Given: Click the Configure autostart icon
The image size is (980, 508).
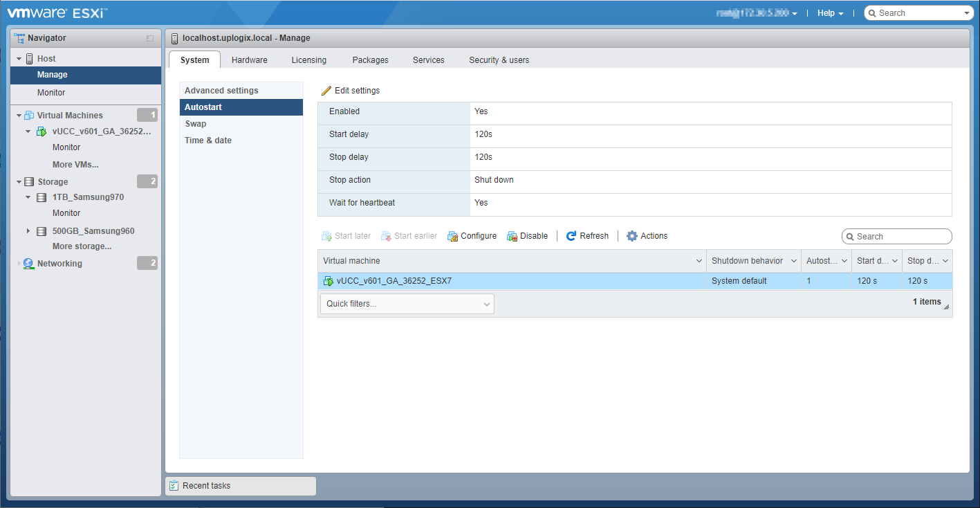Looking at the screenshot, I should coord(453,236).
